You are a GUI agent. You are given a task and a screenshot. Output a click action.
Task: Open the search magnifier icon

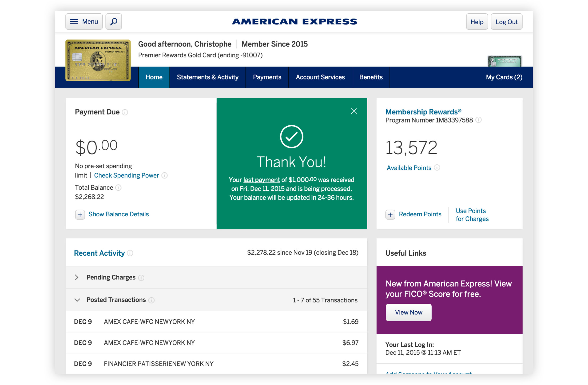tap(113, 21)
